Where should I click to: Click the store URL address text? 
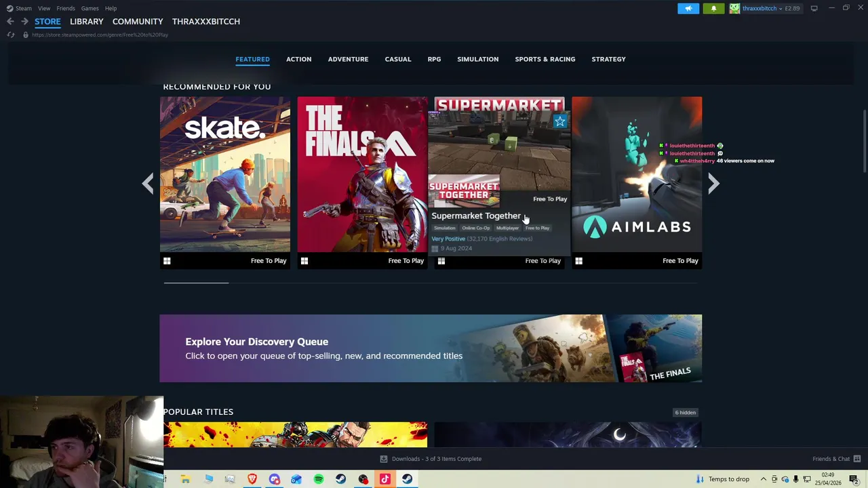point(100,35)
